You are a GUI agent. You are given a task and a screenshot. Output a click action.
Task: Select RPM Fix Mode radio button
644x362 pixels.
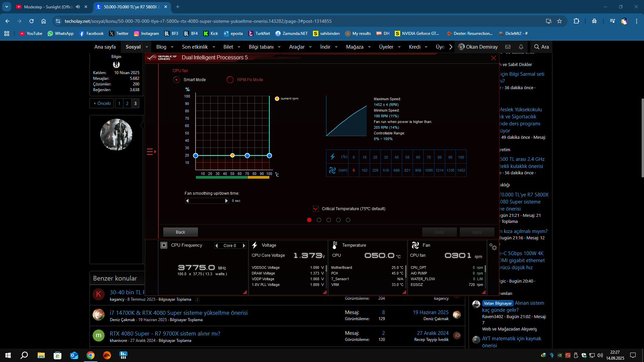[x=230, y=80]
